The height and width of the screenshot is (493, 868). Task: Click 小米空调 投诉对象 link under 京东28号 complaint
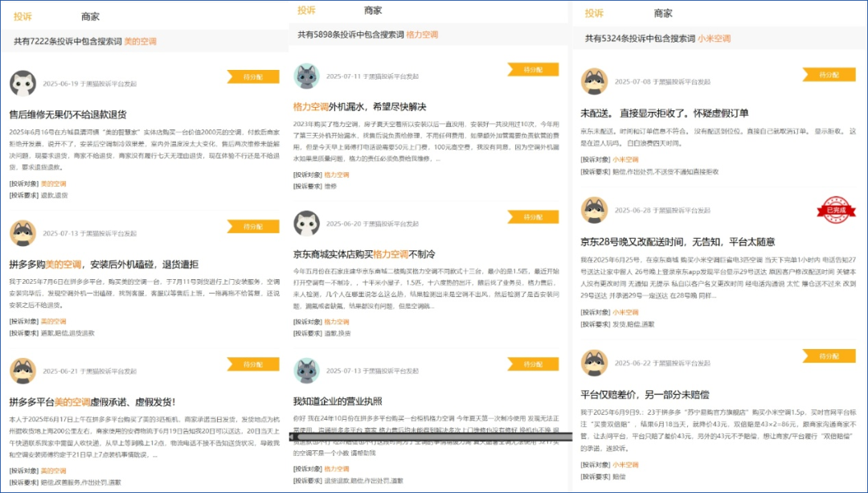point(625,312)
